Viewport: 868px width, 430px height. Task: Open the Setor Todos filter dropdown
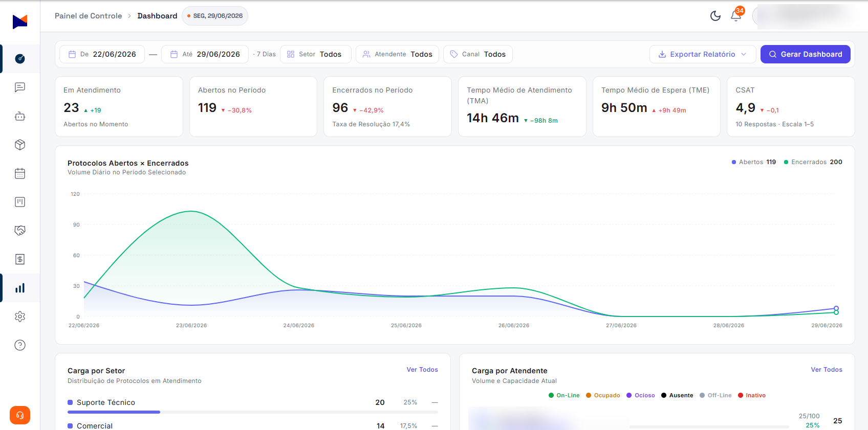pyautogui.click(x=315, y=54)
